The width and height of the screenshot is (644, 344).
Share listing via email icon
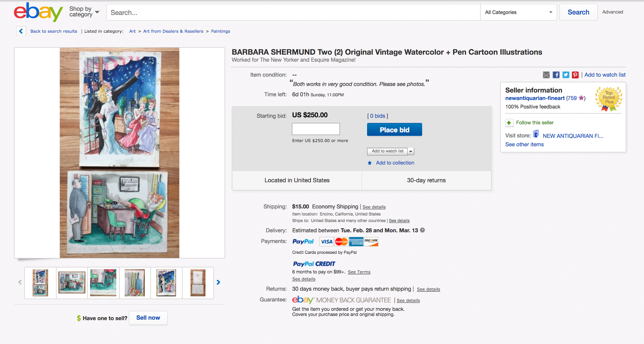[546, 75]
